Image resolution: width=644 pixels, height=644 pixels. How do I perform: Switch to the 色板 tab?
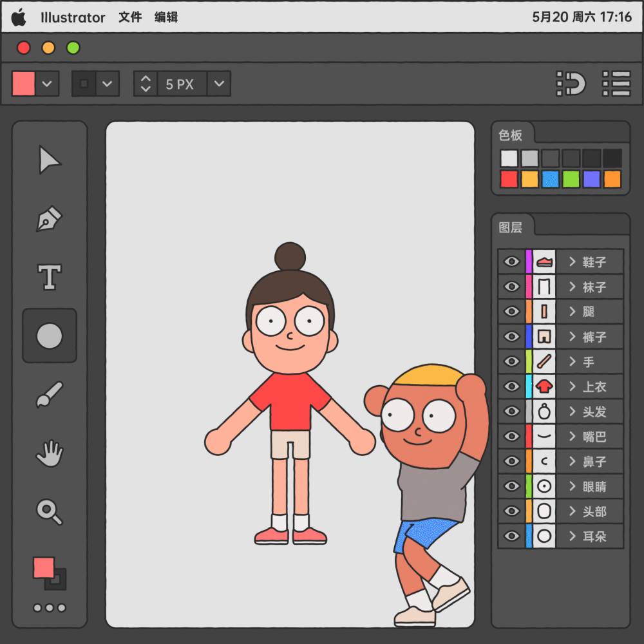tap(511, 135)
